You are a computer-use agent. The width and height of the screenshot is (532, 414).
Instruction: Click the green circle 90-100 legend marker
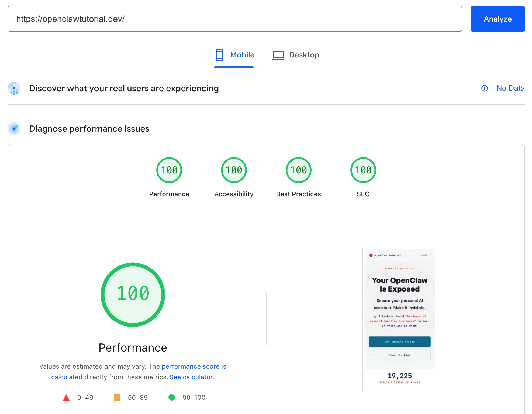pos(172,397)
